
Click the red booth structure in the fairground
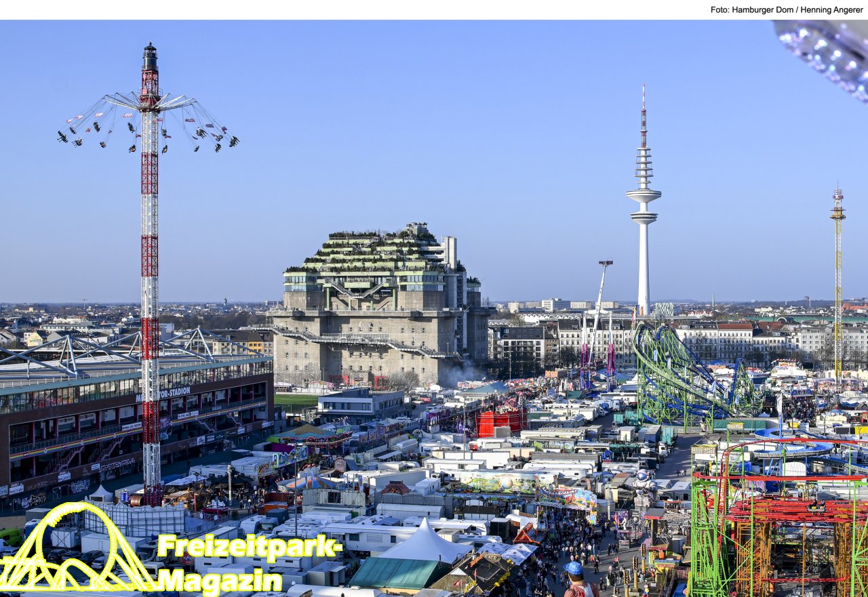498,422
